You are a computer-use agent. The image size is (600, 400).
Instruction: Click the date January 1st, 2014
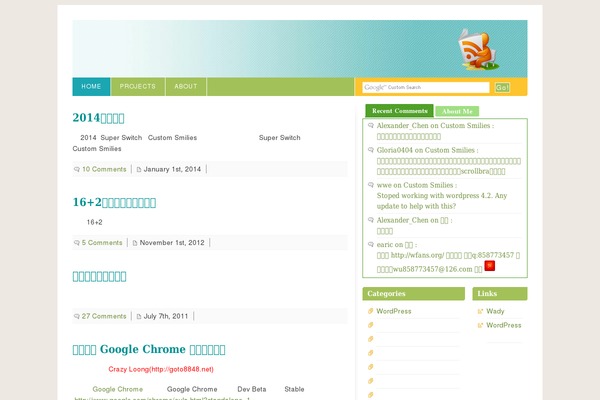[x=172, y=169]
